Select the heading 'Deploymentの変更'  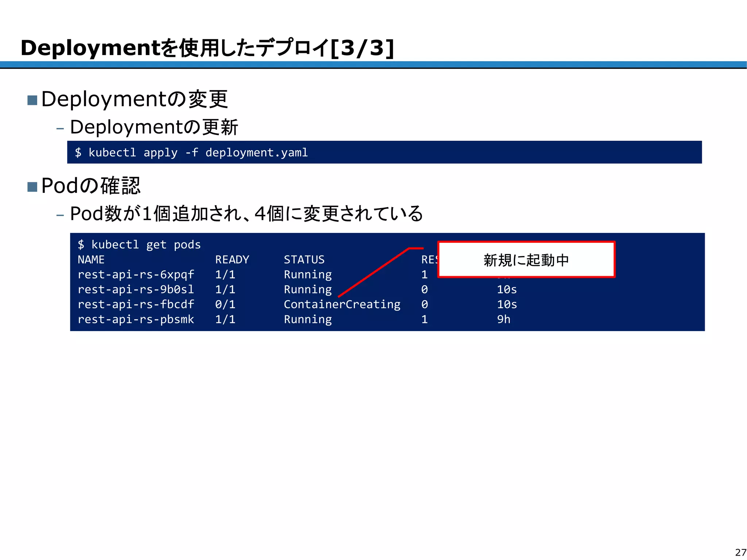135,99
